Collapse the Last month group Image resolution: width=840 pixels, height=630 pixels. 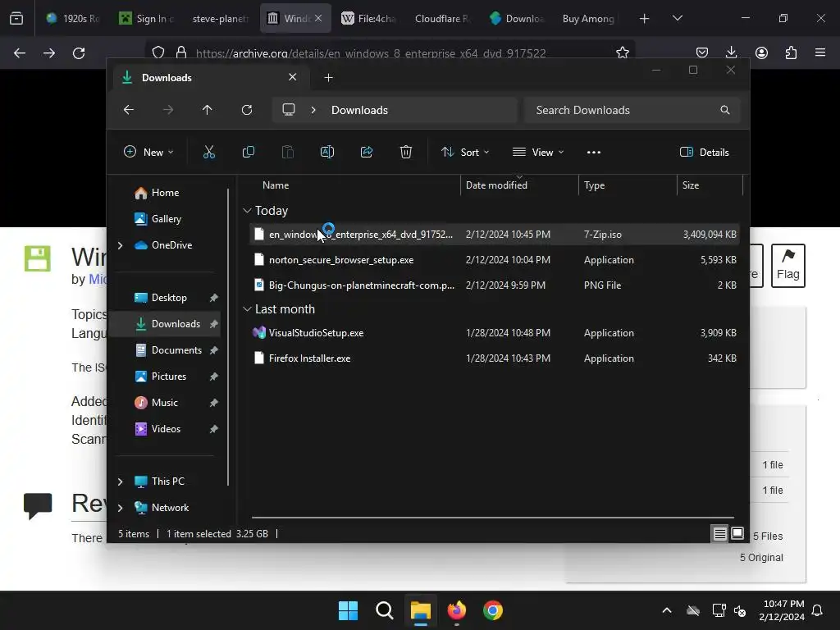coord(247,309)
